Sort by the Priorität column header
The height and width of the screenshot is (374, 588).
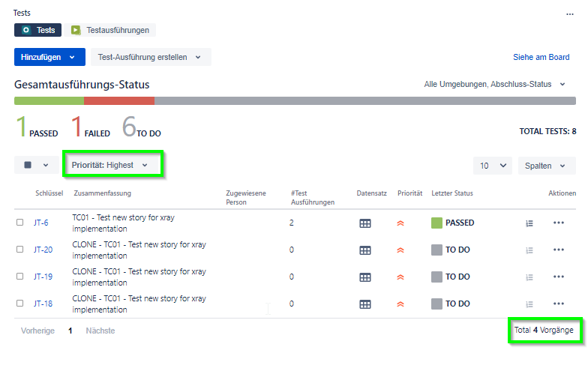tap(409, 193)
